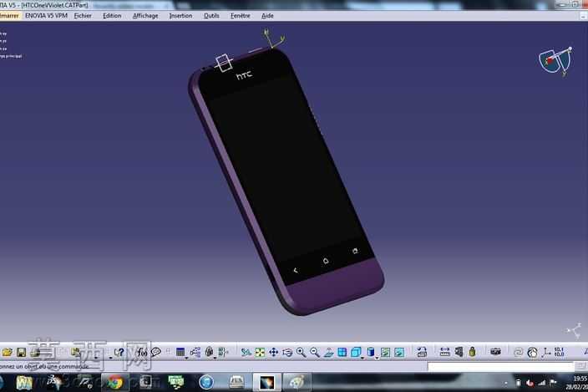Open the Fichier menu
588x392 pixels.
click(x=83, y=16)
